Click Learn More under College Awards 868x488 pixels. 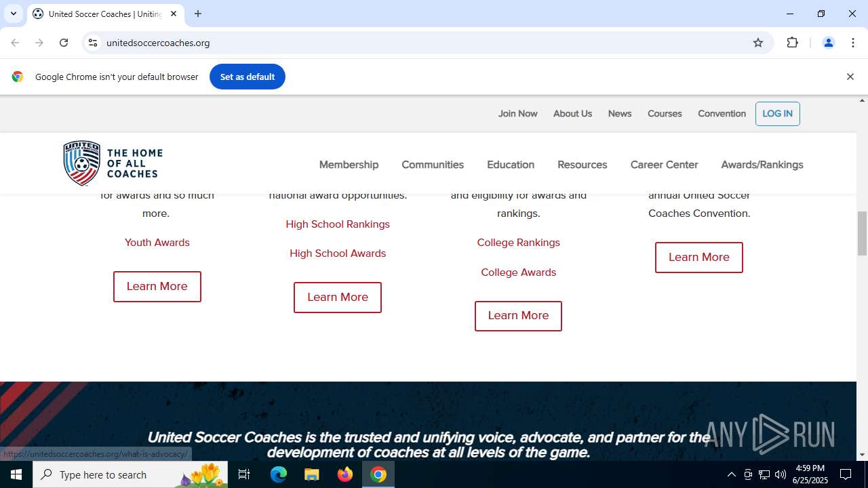pyautogui.click(x=518, y=316)
